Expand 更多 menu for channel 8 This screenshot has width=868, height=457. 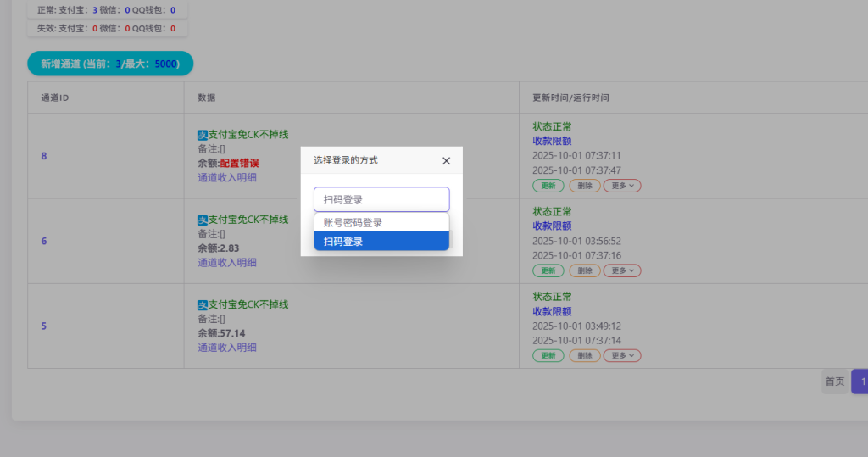tap(621, 186)
